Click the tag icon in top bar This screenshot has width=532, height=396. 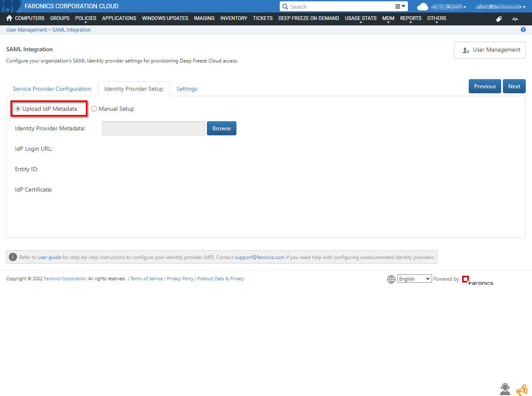click(499, 19)
